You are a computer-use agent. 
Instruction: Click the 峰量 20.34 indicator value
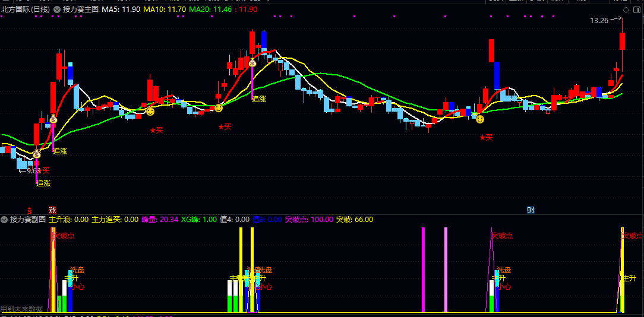[159, 220]
